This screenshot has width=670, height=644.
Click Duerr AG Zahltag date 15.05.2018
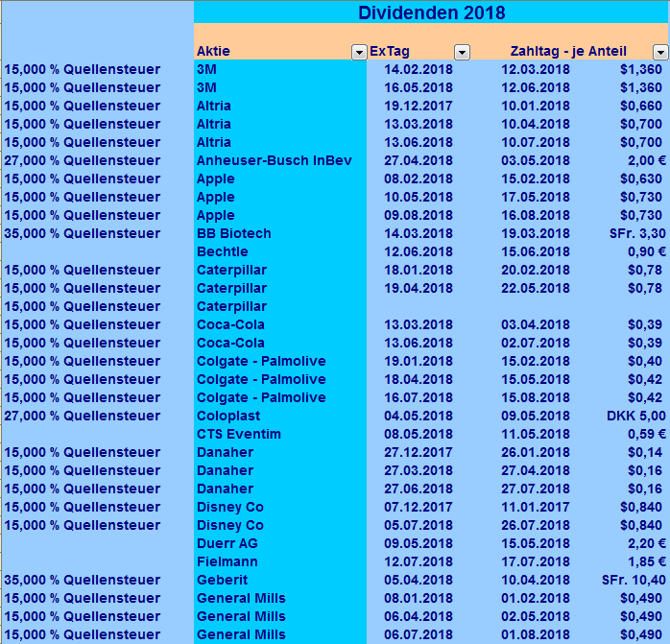(x=536, y=543)
